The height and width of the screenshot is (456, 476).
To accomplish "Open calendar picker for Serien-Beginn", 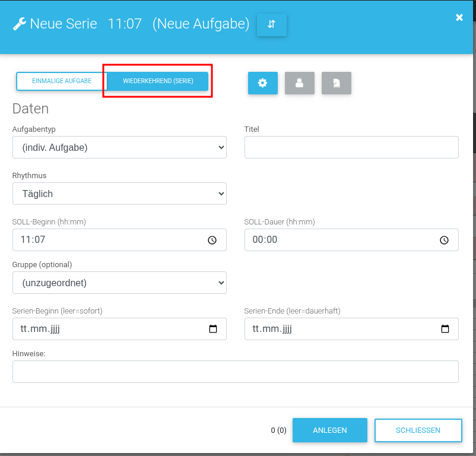I will click(x=213, y=329).
